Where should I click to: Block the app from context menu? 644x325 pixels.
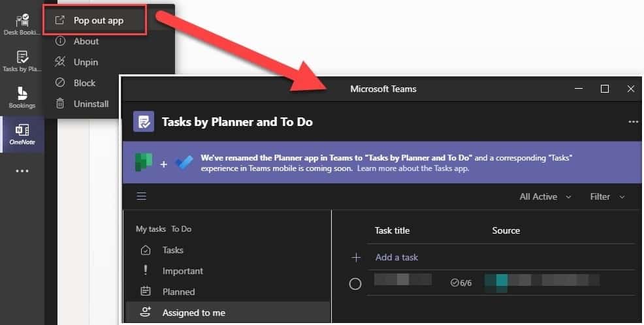[84, 83]
